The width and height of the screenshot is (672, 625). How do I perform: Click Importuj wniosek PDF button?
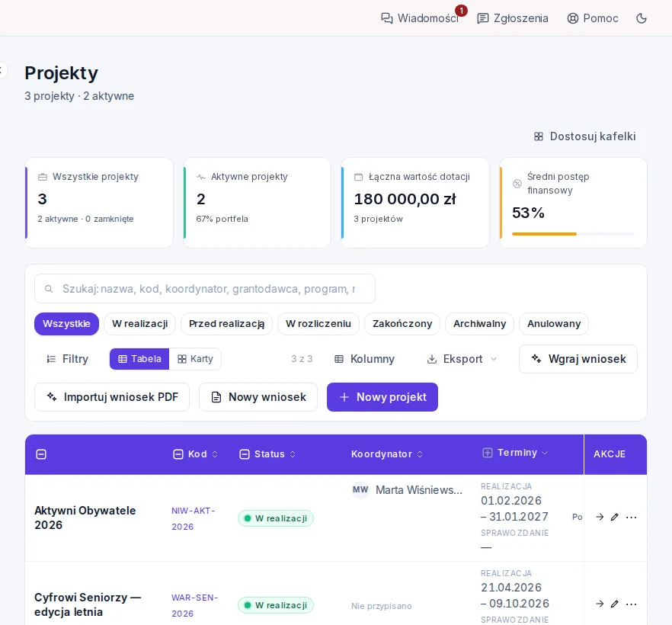[x=112, y=397]
